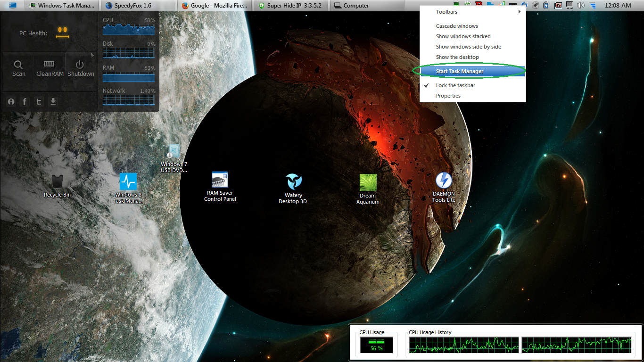Click the CPU graph in the widget
The image size is (644, 362).
pos(129,29)
